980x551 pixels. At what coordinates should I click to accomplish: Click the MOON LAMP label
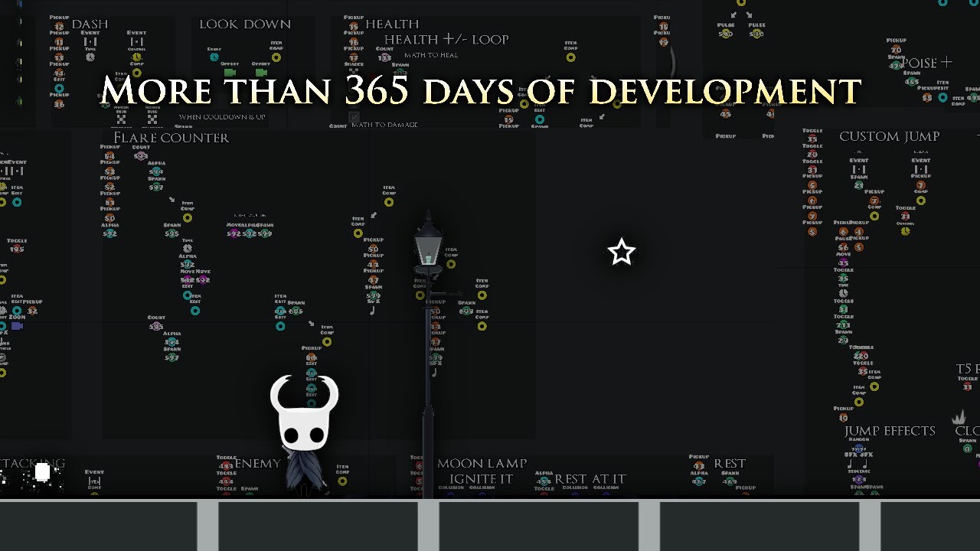point(482,463)
